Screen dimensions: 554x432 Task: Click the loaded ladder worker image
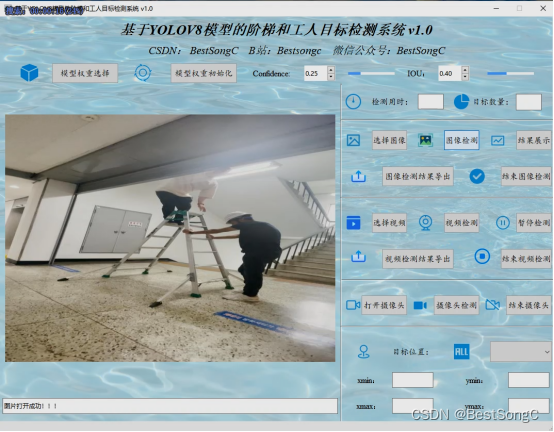(170, 238)
